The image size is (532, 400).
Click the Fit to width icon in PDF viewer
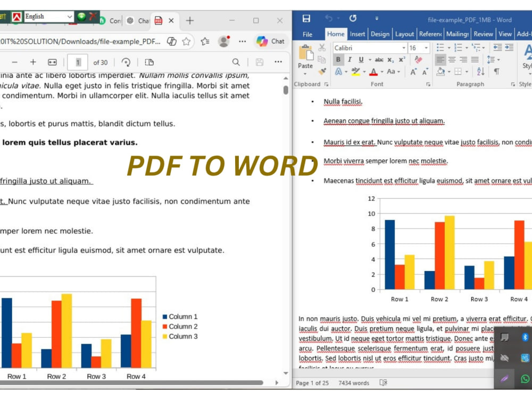point(52,62)
